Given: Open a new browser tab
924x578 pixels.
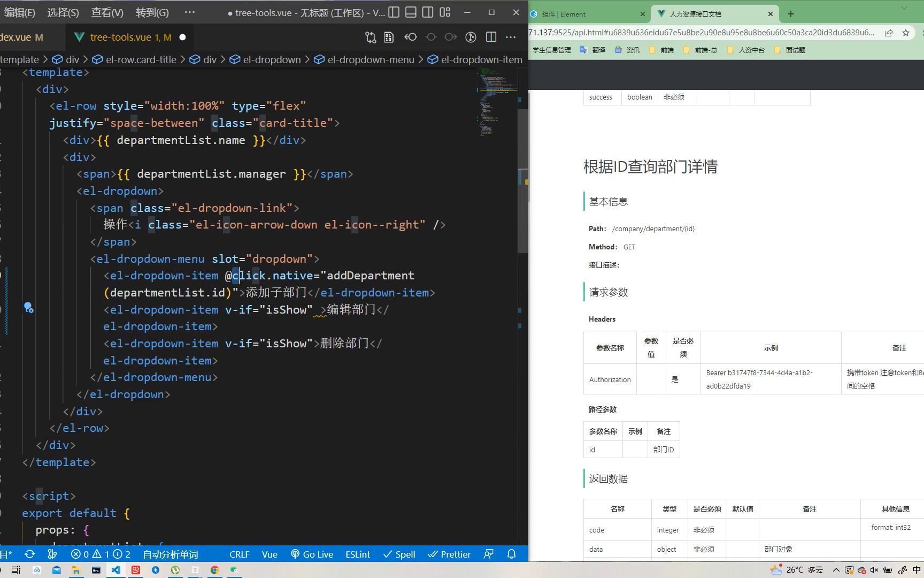Looking at the screenshot, I should pyautogui.click(x=791, y=14).
